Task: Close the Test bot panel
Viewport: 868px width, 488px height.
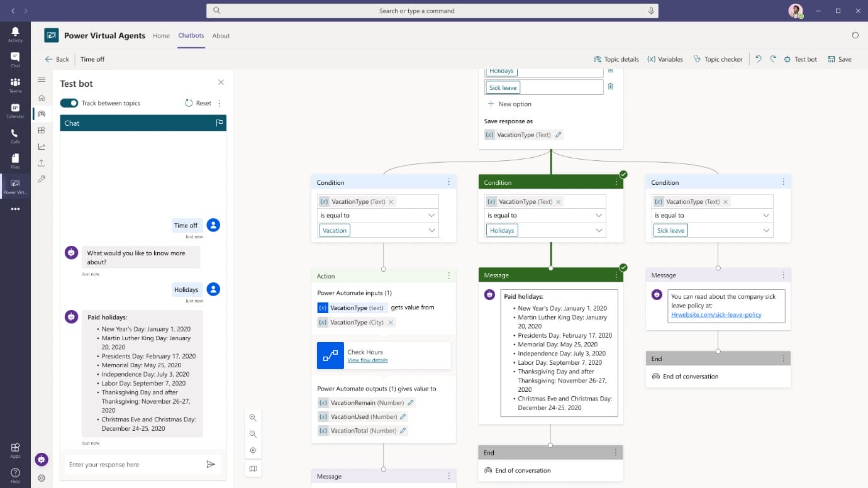Action: (221, 82)
